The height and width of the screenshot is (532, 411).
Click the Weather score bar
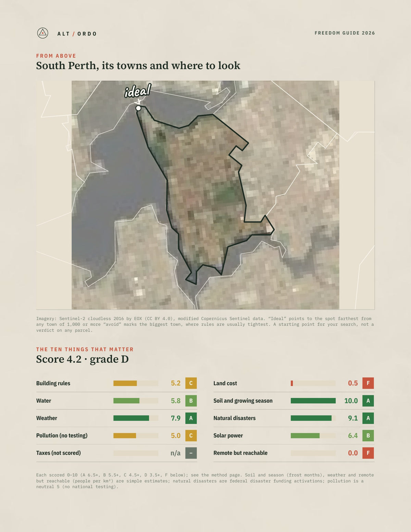point(136,418)
